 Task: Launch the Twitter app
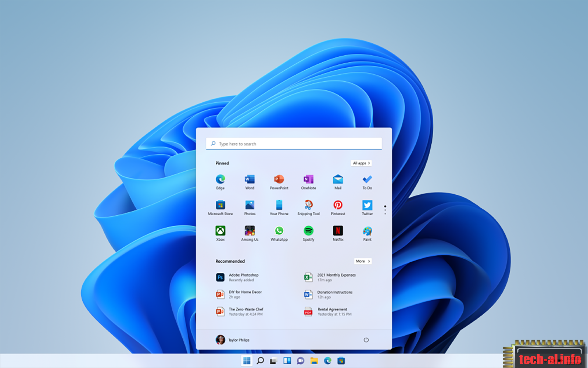367,208
